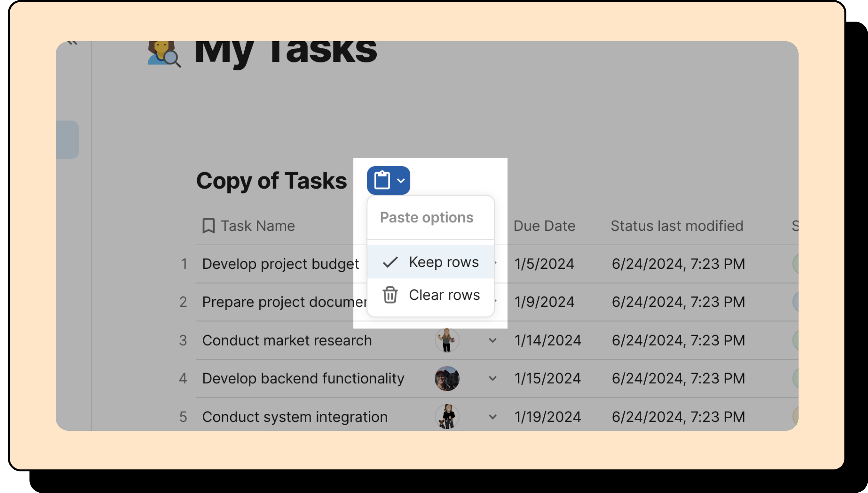Click assignee avatar for Conduct system integration
This screenshot has height=493, width=868.
447,417
